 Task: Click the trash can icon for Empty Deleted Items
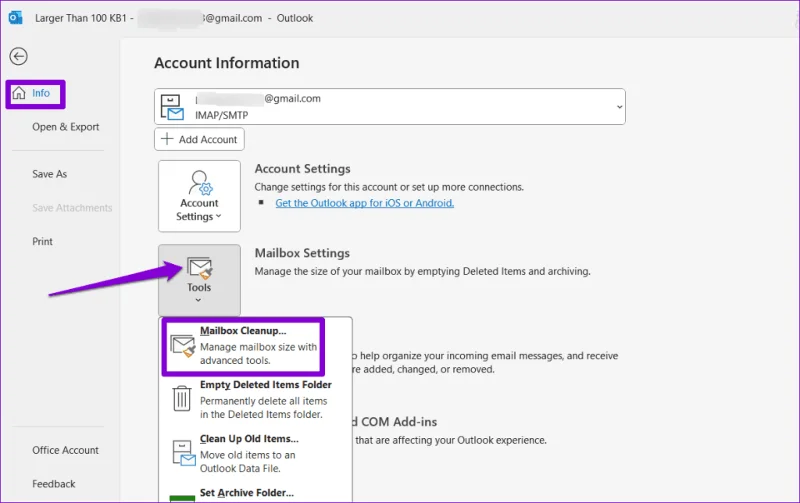pyautogui.click(x=182, y=398)
